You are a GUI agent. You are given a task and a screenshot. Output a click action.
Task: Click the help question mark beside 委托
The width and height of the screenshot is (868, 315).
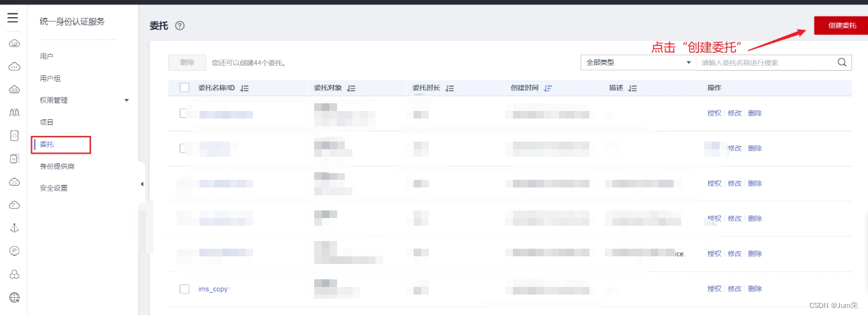(180, 26)
